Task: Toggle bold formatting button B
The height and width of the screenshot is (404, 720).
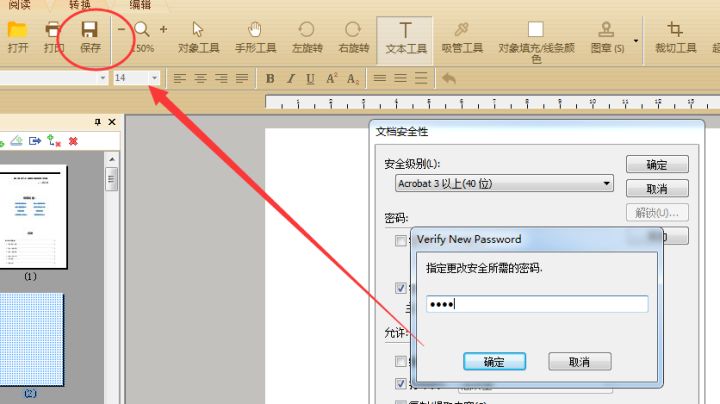Action: [270, 79]
